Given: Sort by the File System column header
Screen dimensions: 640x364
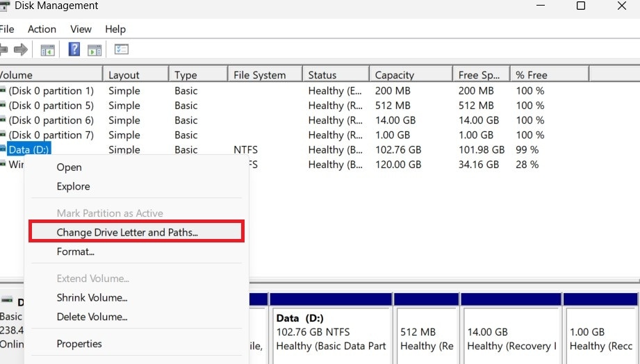Looking at the screenshot, I should (x=265, y=75).
